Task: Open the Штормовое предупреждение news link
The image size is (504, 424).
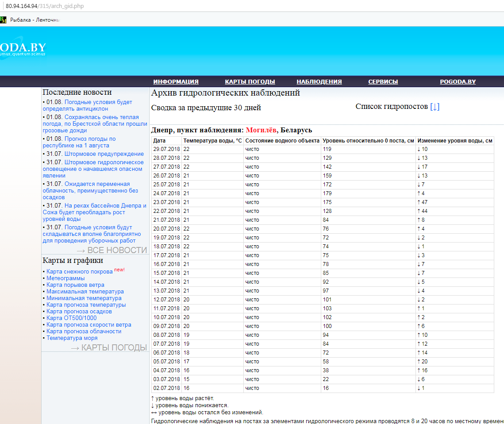Action: tap(104, 154)
